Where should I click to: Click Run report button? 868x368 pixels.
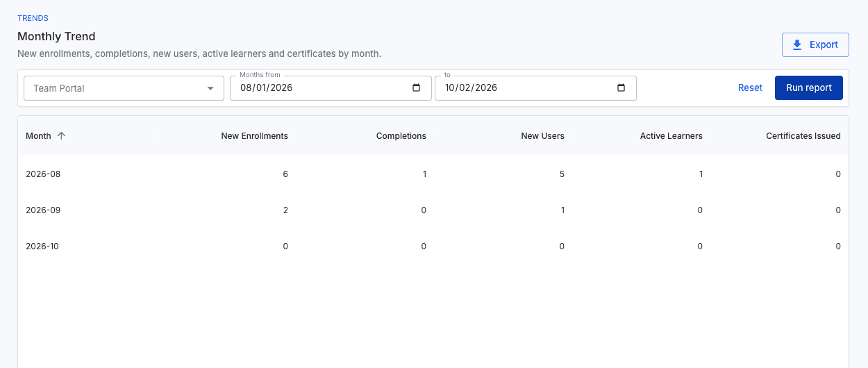coord(809,88)
